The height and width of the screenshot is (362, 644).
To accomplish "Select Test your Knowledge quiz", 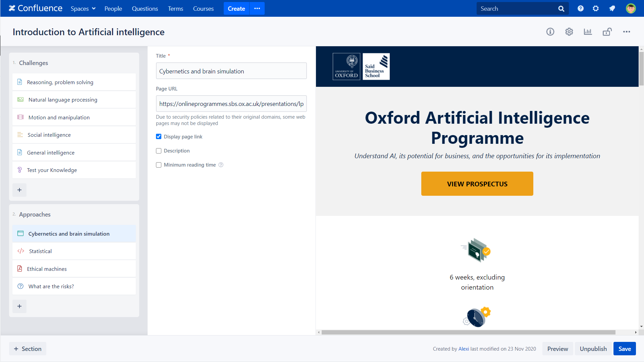I will pos(74,170).
